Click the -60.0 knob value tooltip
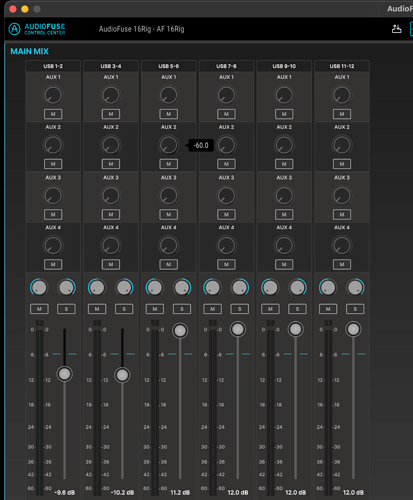The height and width of the screenshot is (500, 413). (201, 145)
